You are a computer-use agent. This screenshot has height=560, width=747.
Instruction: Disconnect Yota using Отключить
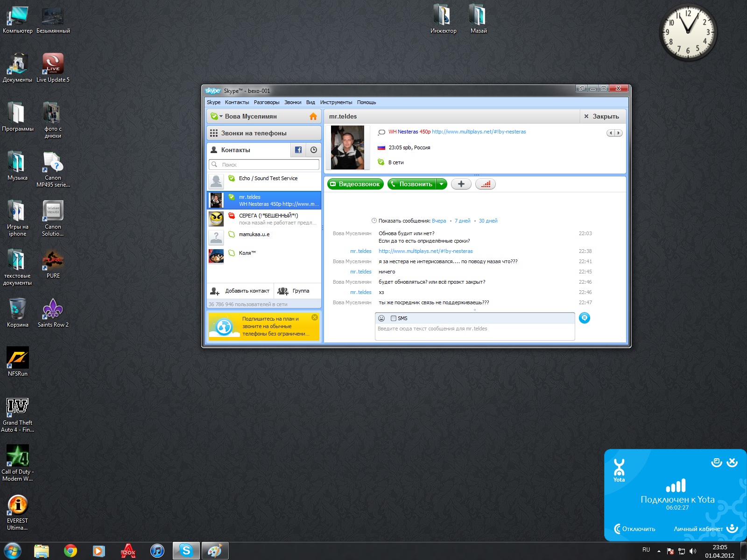(x=635, y=529)
